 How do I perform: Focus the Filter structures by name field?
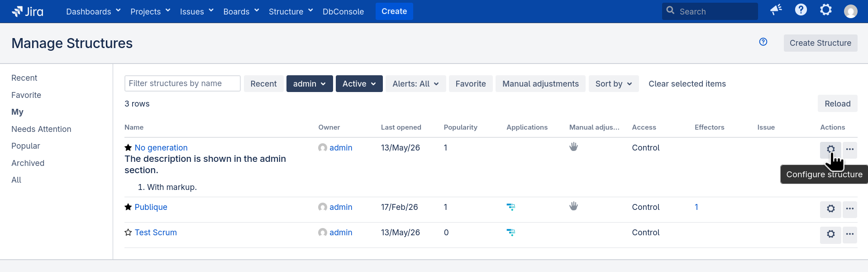pyautogui.click(x=182, y=83)
